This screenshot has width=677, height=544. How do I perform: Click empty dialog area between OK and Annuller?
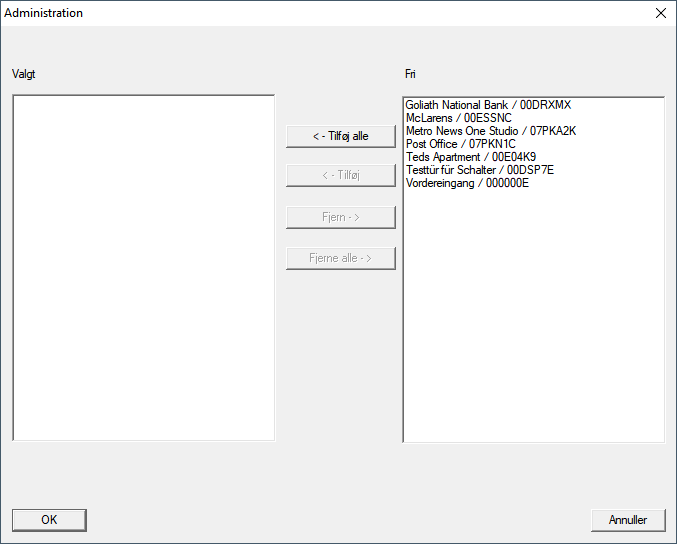click(x=340, y=520)
